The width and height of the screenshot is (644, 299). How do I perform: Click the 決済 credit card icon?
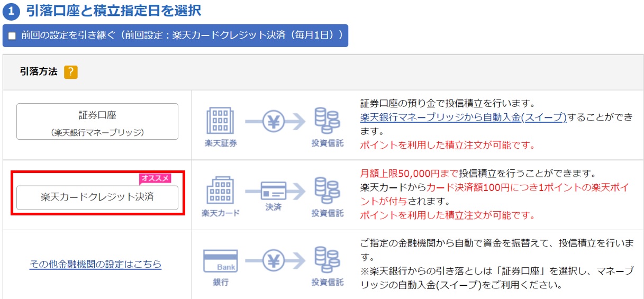click(273, 191)
